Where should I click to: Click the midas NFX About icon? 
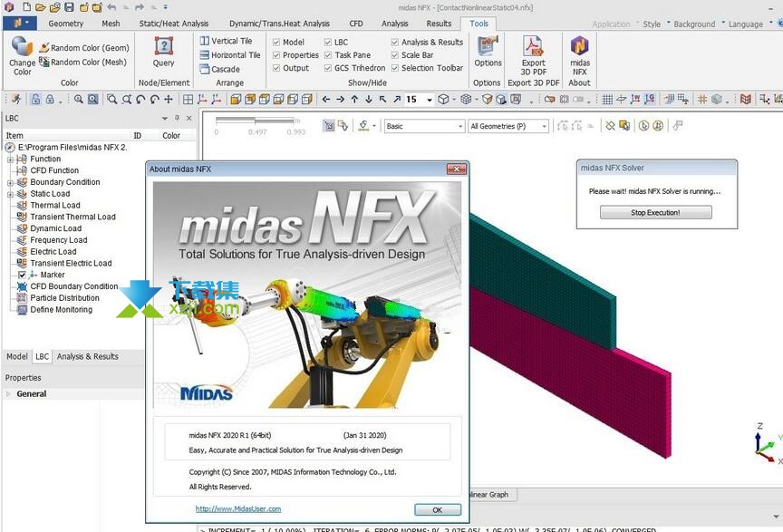click(x=580, y=46)
